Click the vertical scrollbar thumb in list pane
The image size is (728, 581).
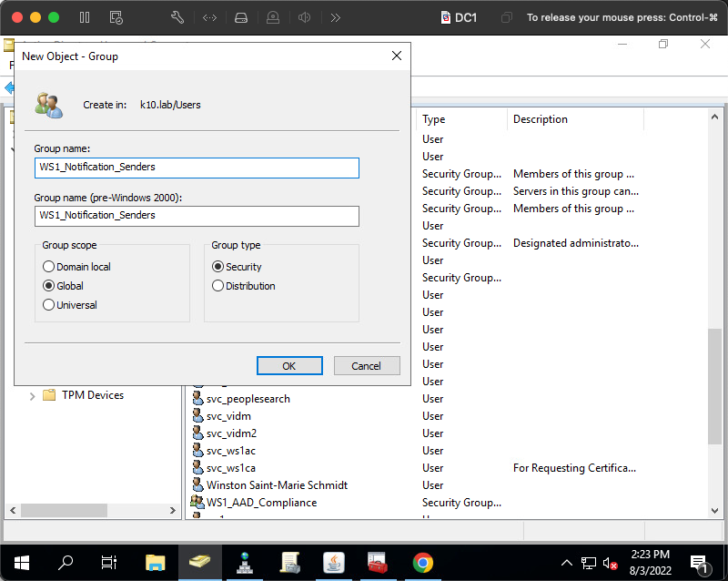pyautogui.click(x=714, y=386)
